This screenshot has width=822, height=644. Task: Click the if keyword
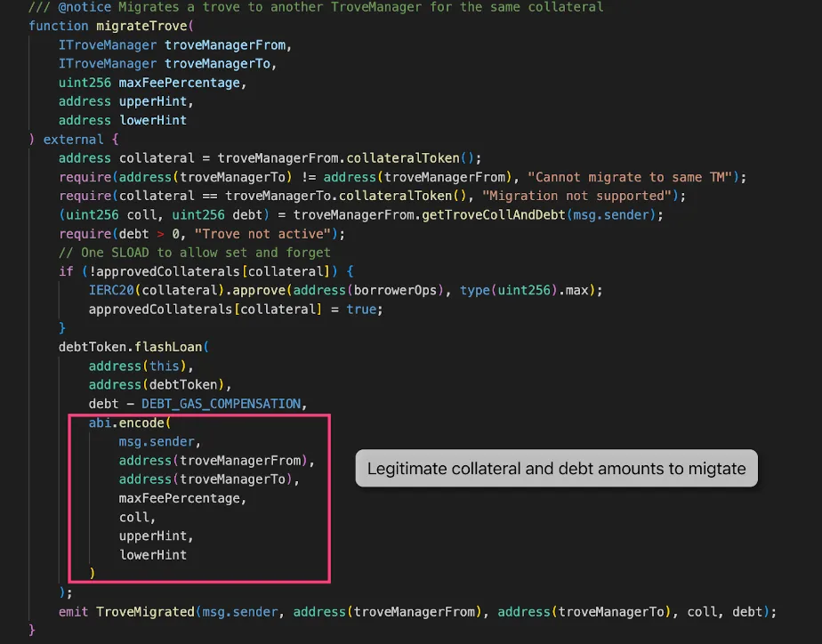click(x=66, y=271)
